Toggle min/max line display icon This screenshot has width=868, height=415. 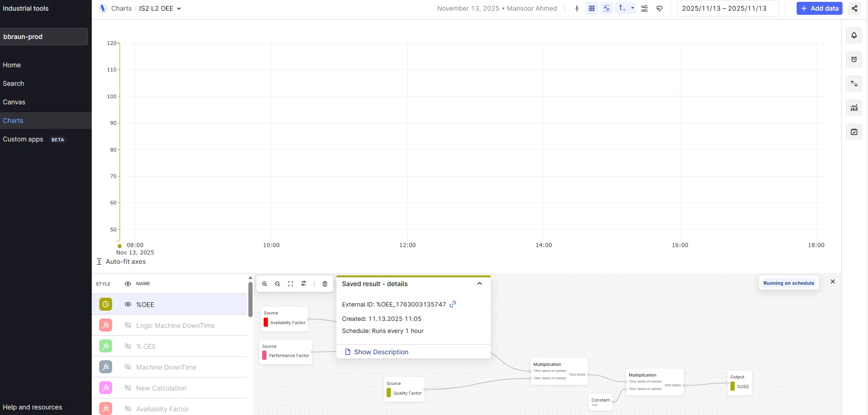pyautogui.click(x=607, y=8)
